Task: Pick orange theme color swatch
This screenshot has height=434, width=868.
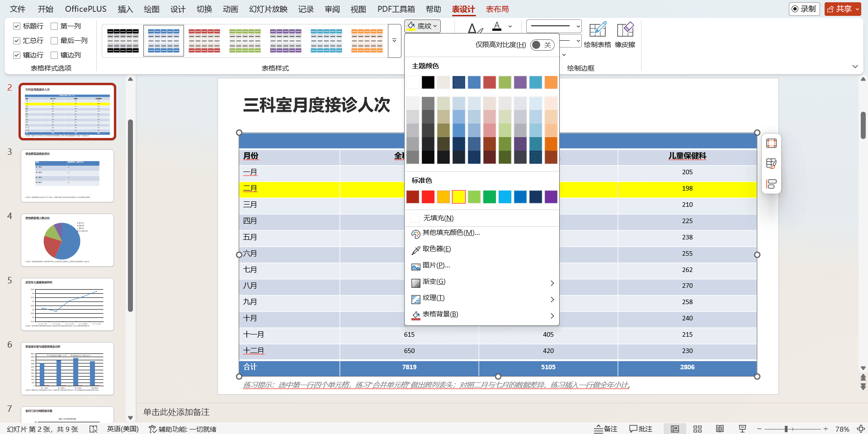Action: pos(551,82)
